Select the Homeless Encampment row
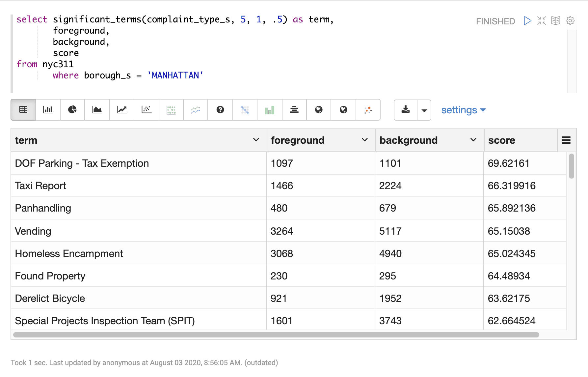588x377 pixels. tap(138, 253)
